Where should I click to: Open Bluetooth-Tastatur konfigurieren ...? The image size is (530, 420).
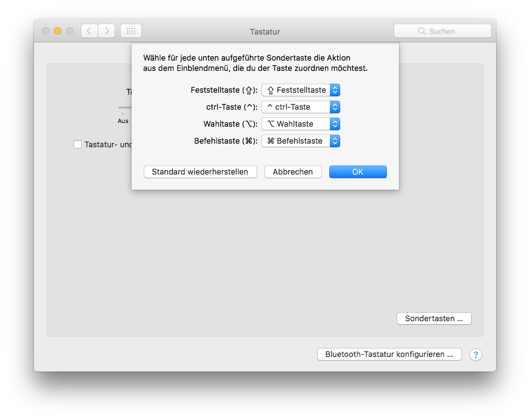pyautogui.click(x=389, y=354)
